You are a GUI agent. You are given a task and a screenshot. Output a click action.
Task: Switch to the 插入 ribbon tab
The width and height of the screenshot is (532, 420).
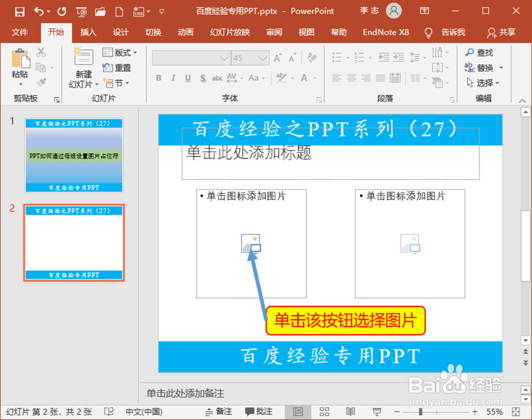point(88,32)
